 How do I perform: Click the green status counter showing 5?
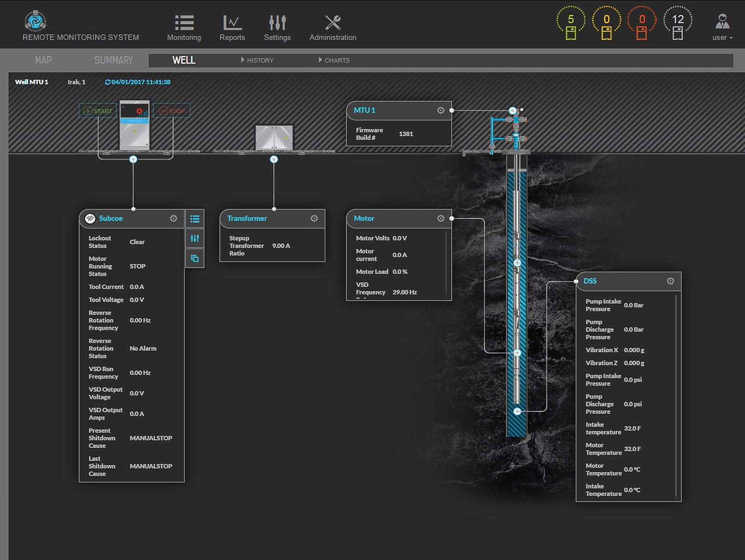tap(571, 23)
